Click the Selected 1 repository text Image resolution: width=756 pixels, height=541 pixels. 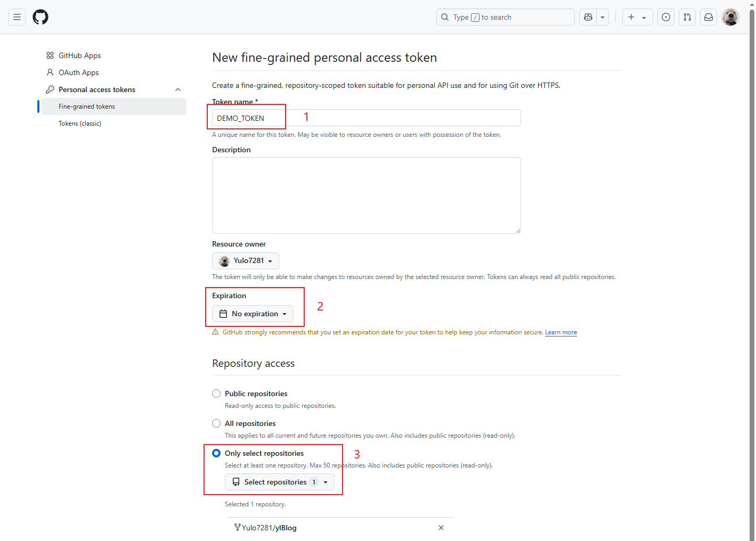tap(255, 504)
